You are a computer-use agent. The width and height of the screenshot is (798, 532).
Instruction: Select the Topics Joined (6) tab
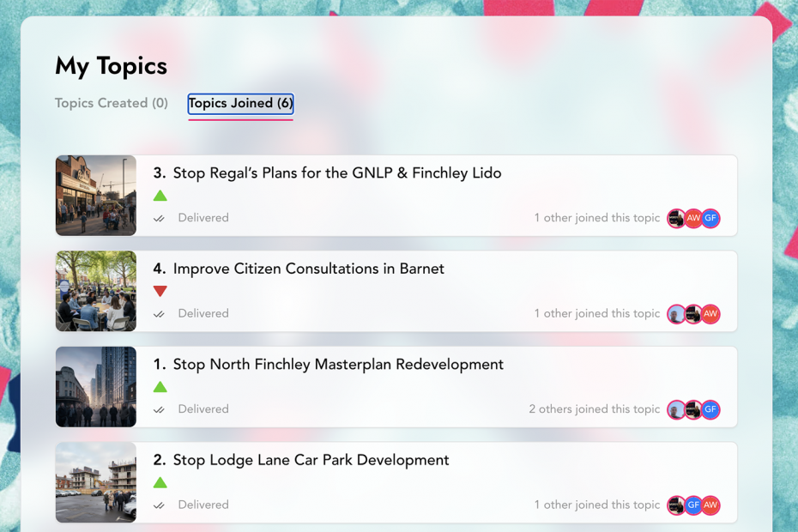point(240,103)
